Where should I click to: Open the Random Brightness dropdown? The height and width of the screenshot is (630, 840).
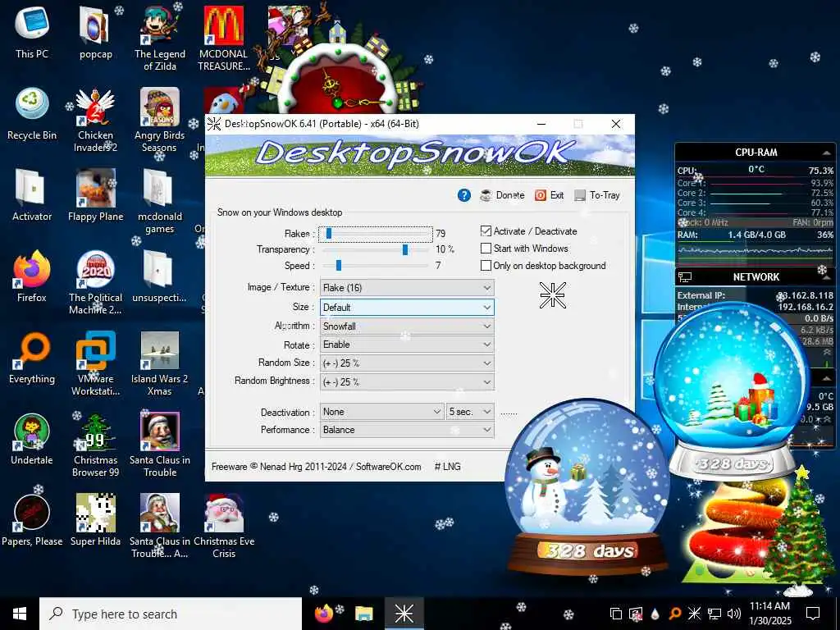(407, 382)
